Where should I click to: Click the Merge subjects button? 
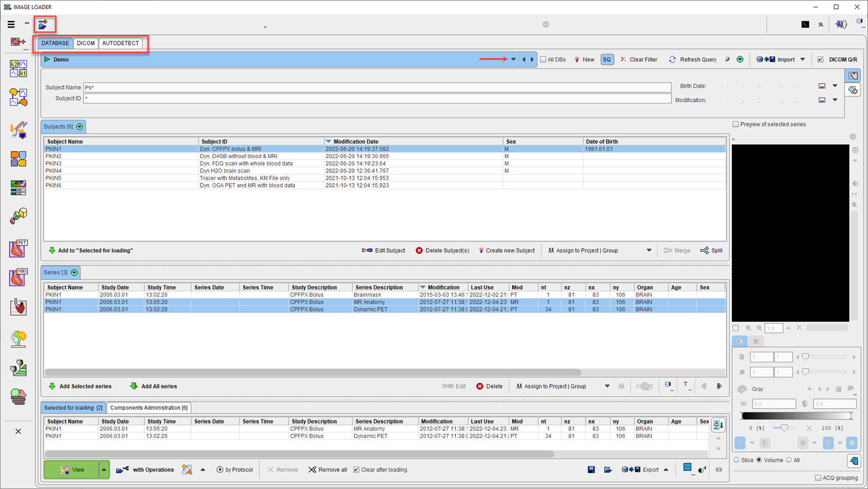coord(678,250)
